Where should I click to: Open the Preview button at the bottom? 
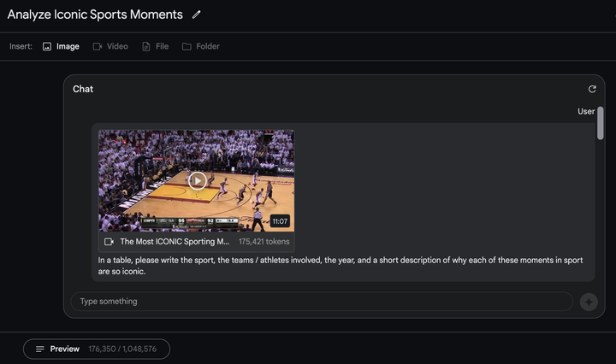pyautogui.click(x=97, y=349)
